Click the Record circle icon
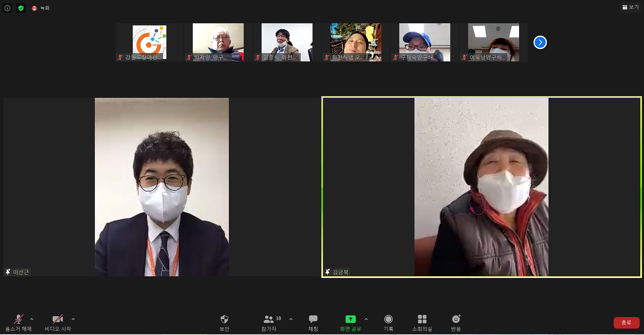The image size is (644, 335). pos(388,323)
